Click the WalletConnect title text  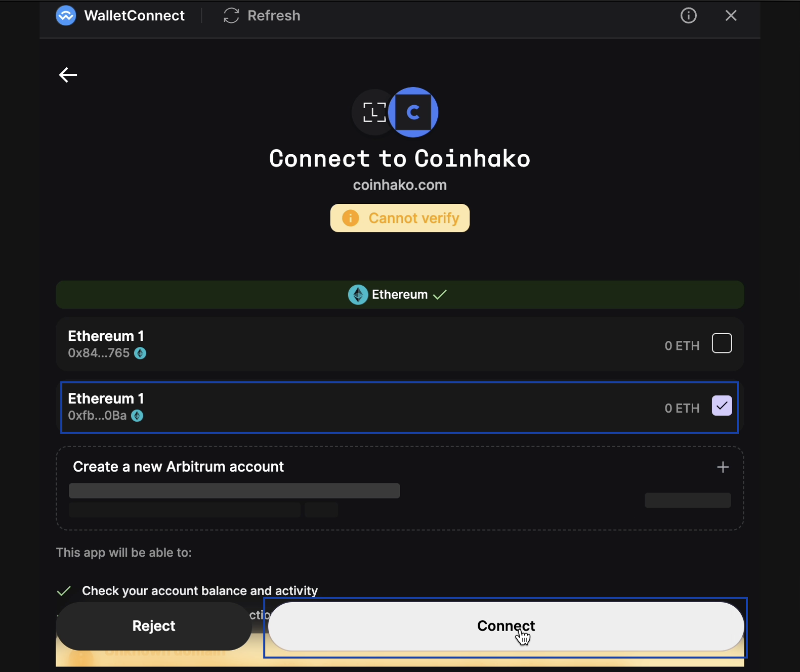(x=134, y=15)
